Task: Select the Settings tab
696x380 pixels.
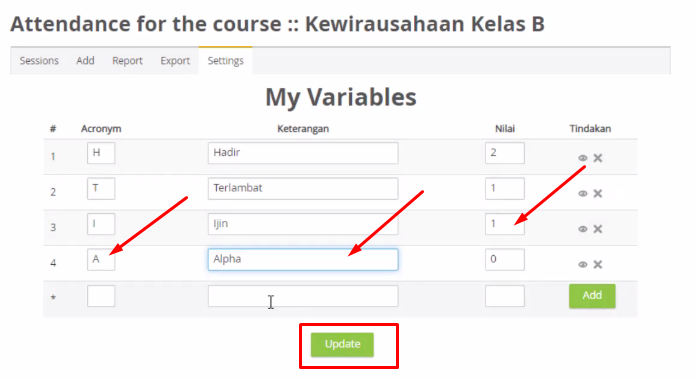Action: pyautogui.click(x=225, y=61)
